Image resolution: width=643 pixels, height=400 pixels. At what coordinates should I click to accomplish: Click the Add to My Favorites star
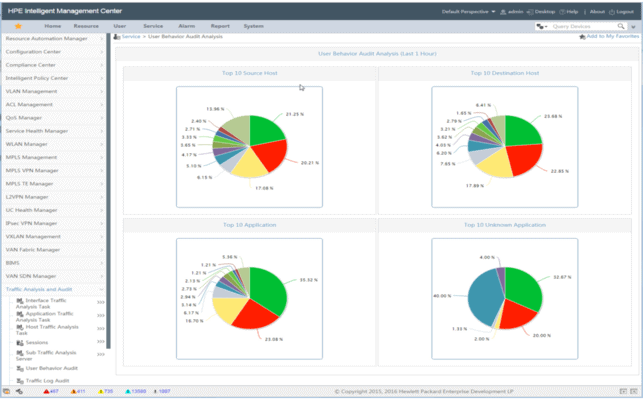point(582,37)
